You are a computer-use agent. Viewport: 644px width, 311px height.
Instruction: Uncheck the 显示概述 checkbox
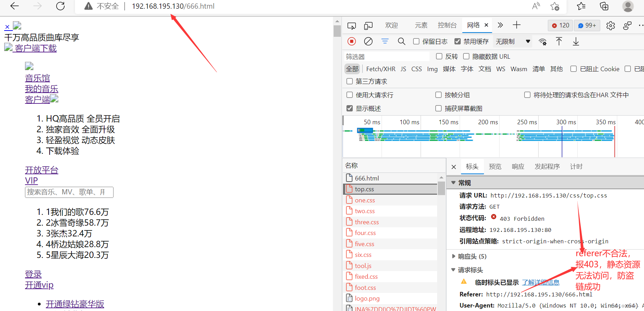pyautogui.click(x=350, y=108)
